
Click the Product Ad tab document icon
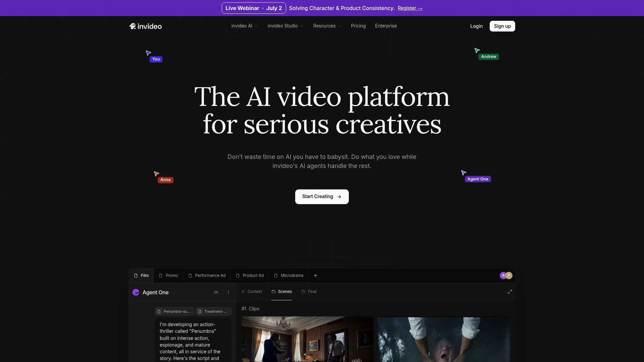(238, 276)
